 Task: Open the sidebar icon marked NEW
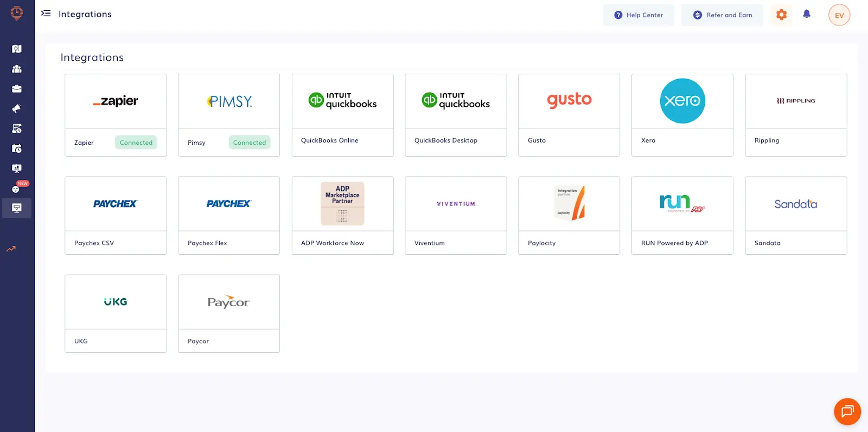tap(17, 188)
